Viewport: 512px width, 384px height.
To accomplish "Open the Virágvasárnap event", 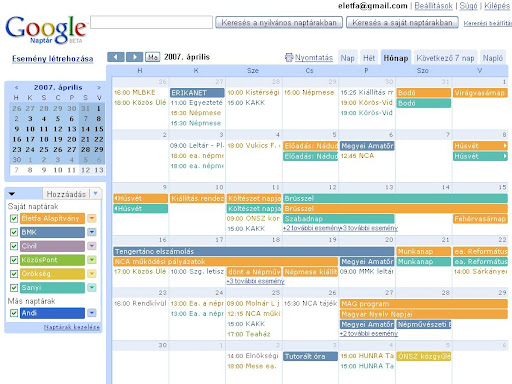I will (480, 93).
